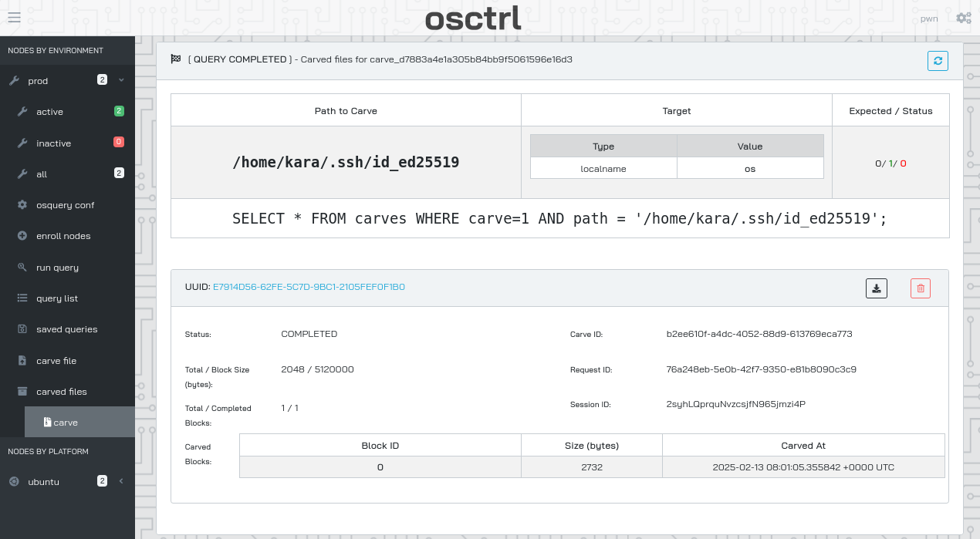Select the carve submenu item
Image resolution: width=980 pixels, height=539 pixels.
[79, 423]
